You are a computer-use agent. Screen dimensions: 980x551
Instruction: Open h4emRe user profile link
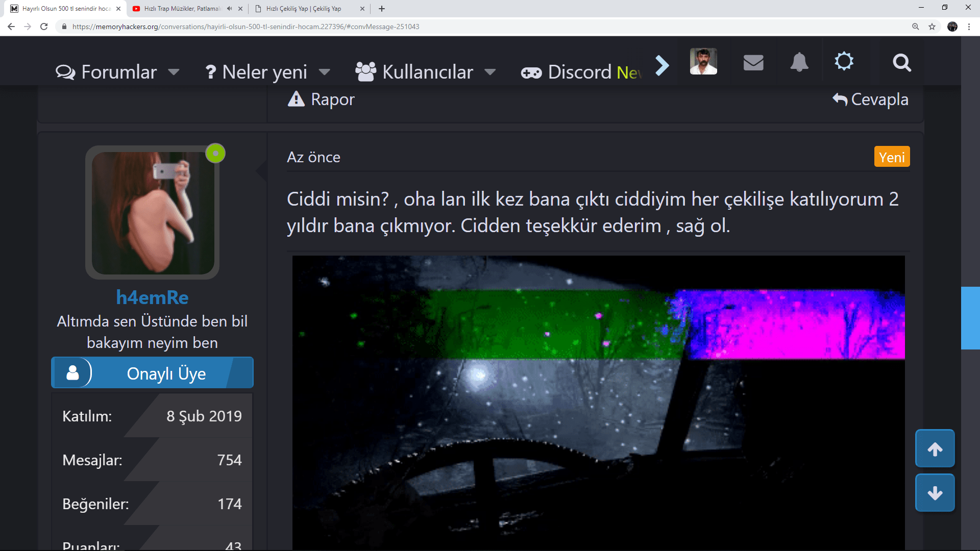pyautogui.click(x=152, y=297)
